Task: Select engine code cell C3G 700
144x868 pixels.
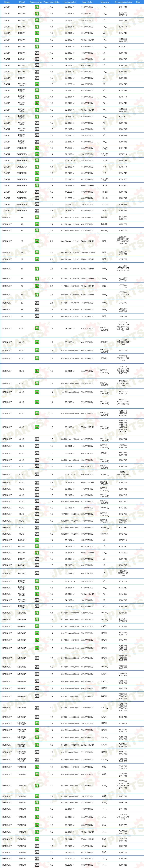Action: (123, 766)
